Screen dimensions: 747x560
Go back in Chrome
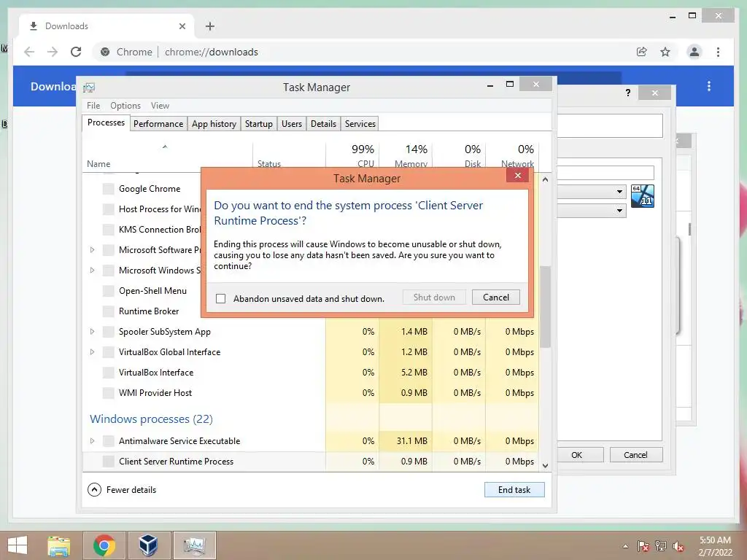[29, 52]
